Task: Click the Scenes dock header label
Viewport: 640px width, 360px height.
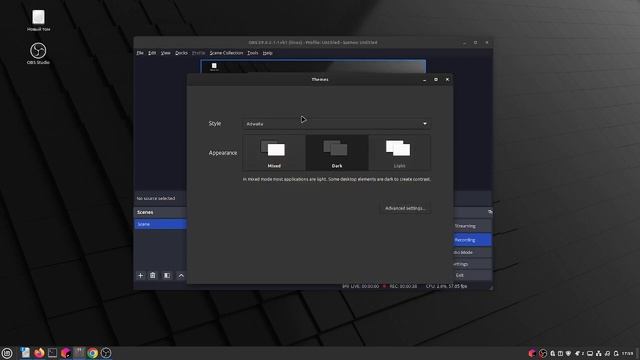Action: [x=145, y=212]
